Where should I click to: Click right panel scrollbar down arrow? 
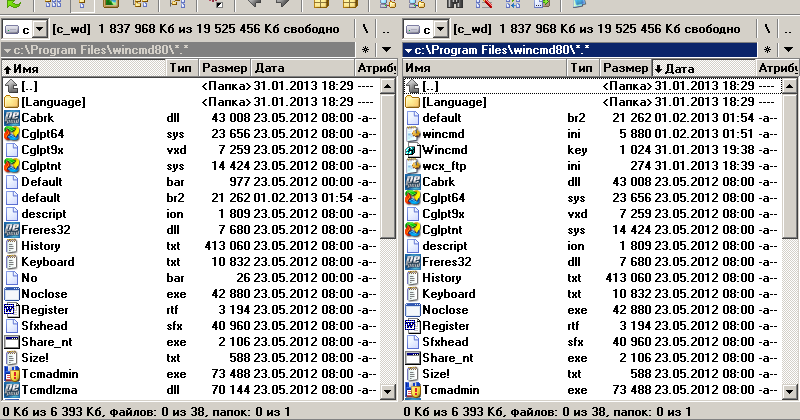(x=789, y=392)
